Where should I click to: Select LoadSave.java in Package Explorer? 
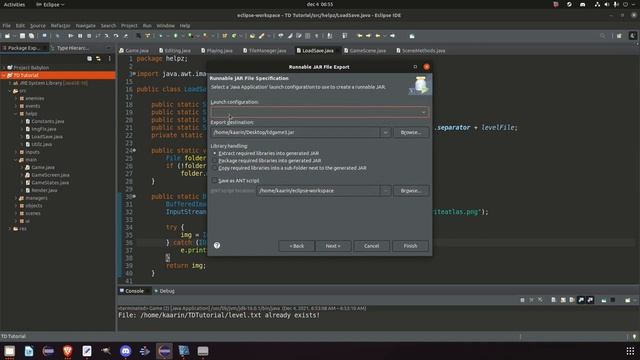coord(47,137)
